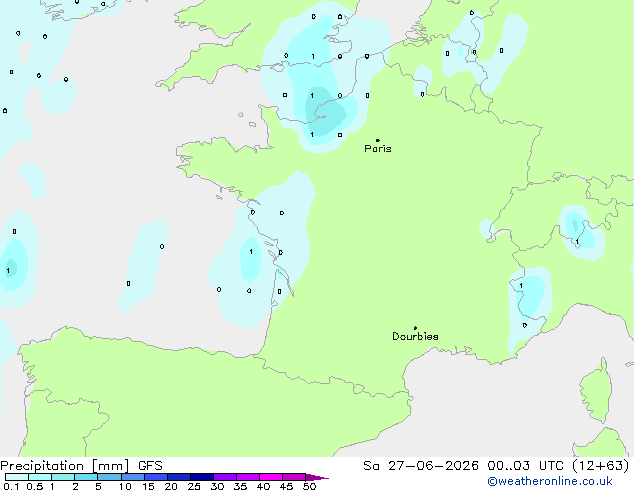Click the 0.5–1 mm legend color swatch

coord(40,477)
